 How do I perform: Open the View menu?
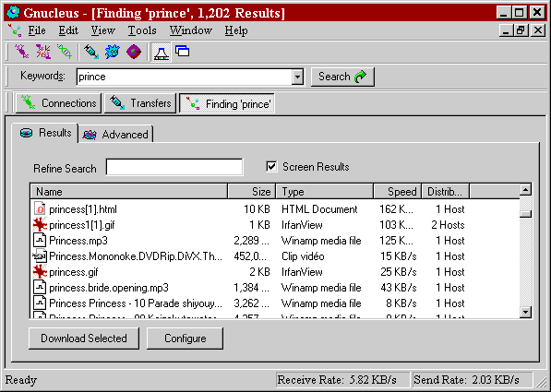click(x=103, y=30)
